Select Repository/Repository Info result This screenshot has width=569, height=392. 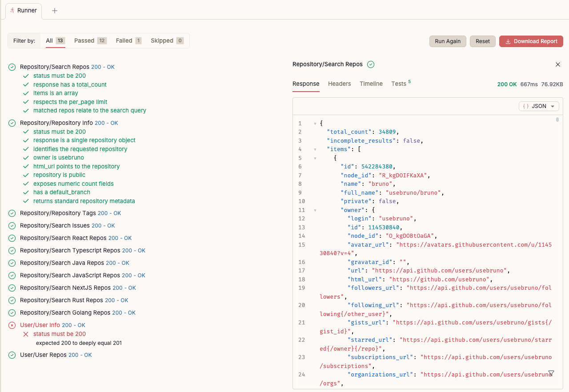(69, 123)
